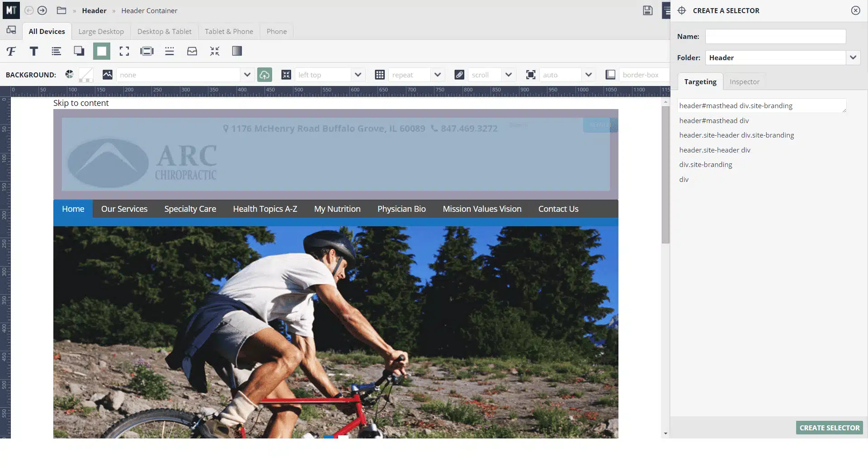Open the folder icon in breadcrumb bar

(x=61, y=10)
